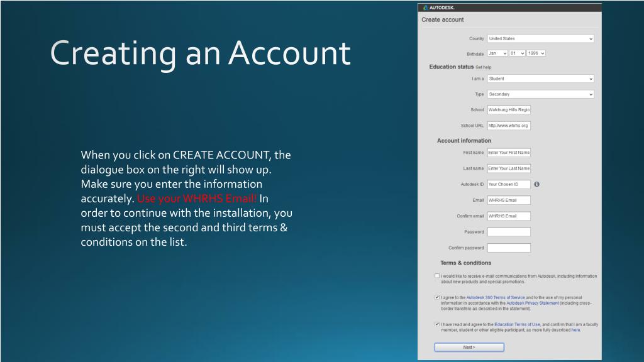Open Autodesk 360 Terms of Service link
Screen dimensions: 644x362
coord(496,297)
